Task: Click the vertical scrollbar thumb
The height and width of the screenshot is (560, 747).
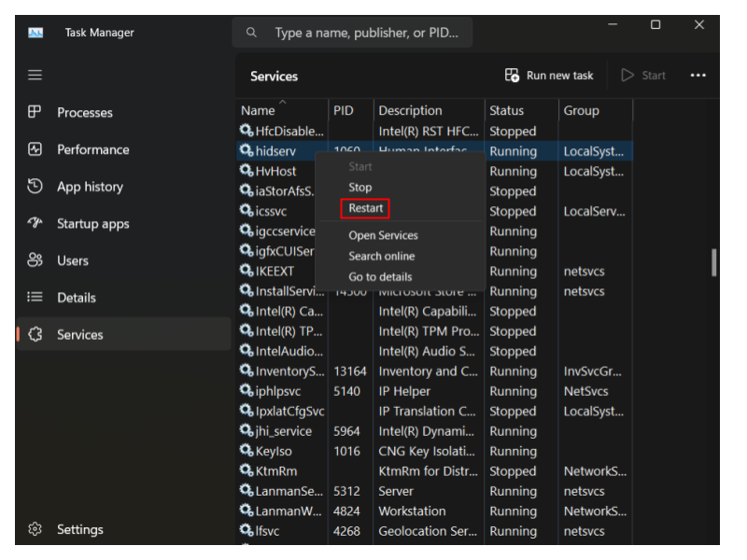Action: coord(714,262)
